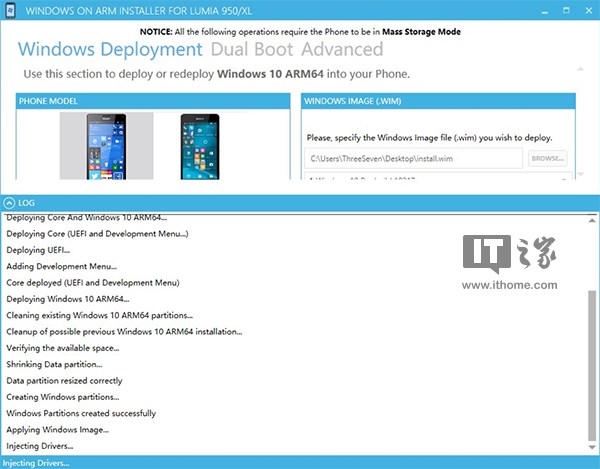Click the BROWSE... button
Image resolution: width=600 pixels, height=469 pixels.
point(548,158)
